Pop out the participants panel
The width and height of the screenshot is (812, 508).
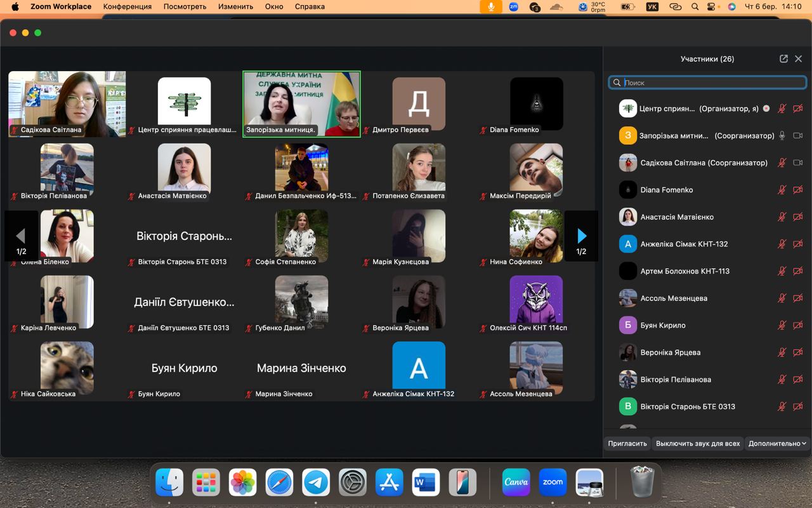pyautogui.click(x=783, y=58)
